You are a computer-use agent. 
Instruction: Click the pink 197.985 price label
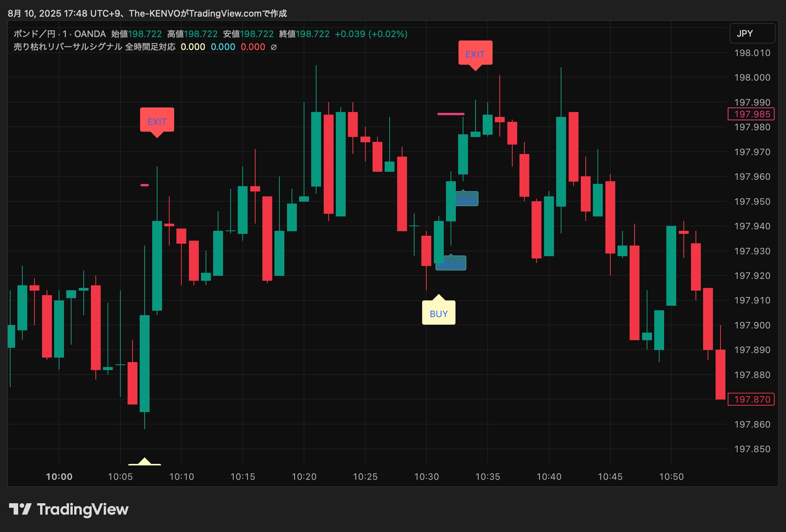pos(751,114)
